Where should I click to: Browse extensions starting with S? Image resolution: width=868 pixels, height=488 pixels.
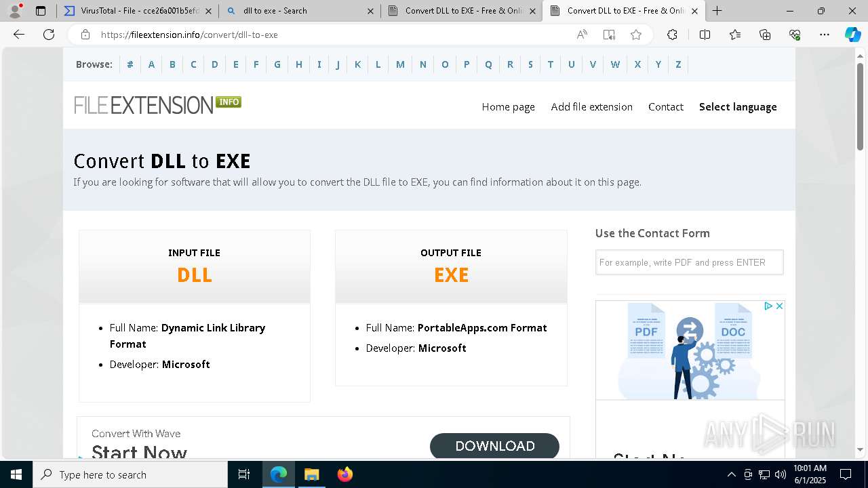pos(530,64)
